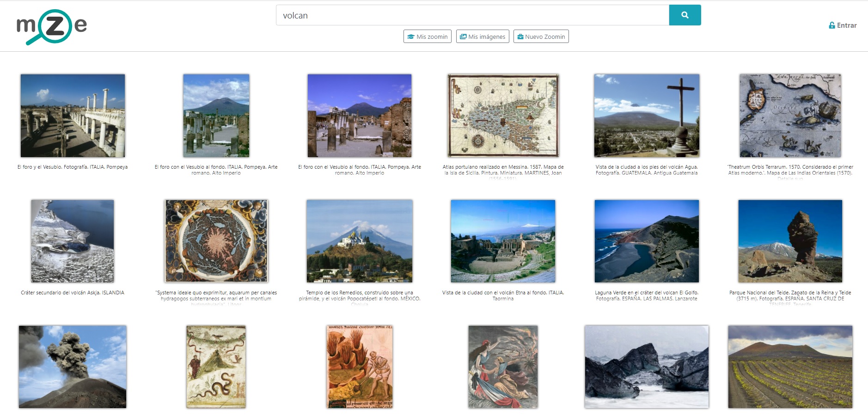This screenshot has height=415, width=868.
Task: Open Mis zoomin
Action: (428, 37)
